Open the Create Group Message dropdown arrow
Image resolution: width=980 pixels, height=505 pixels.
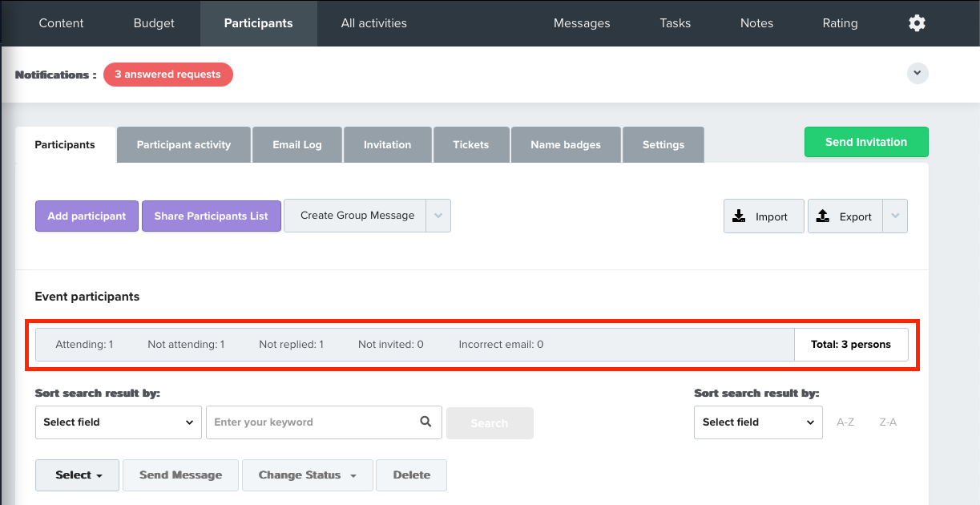pyautogui.click(x=438, y=216)
